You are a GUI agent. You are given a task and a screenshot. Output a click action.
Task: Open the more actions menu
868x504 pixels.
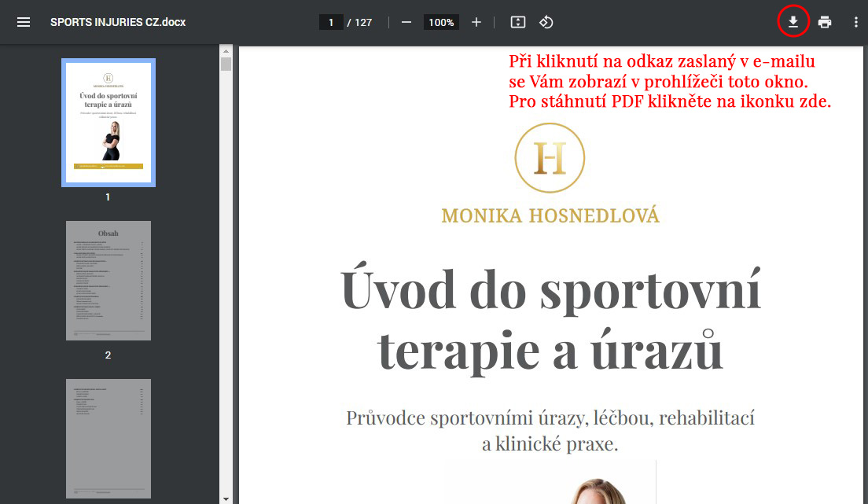856,22
